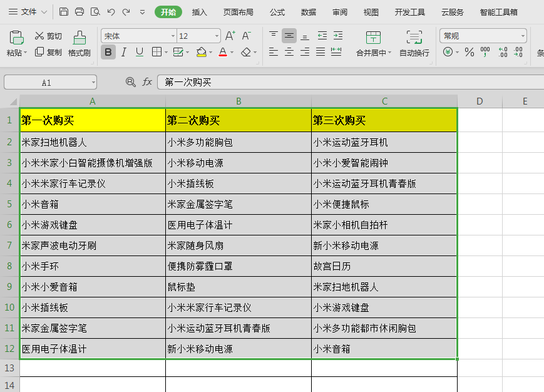
Task: Select cell containing 故宫日历
Action: 384,266
